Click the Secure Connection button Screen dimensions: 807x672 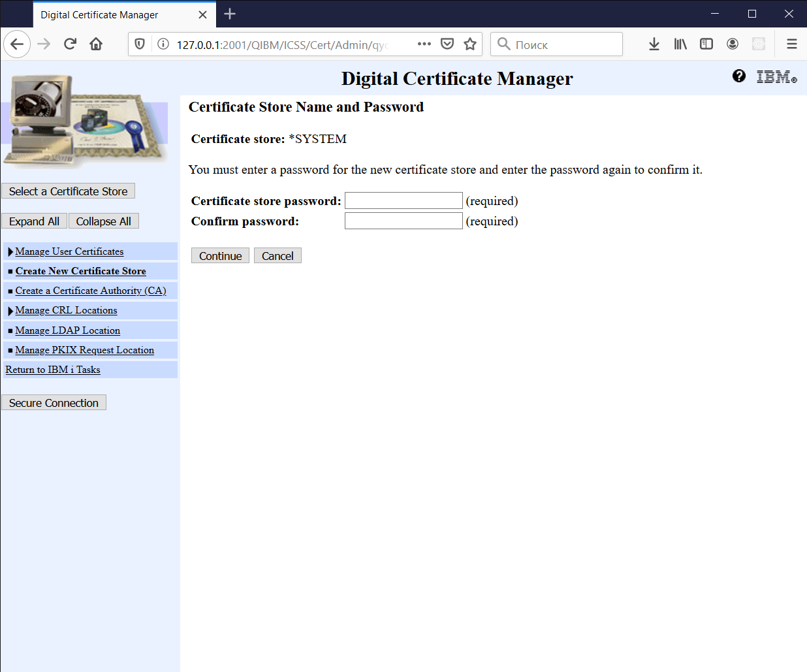point(54,403)
